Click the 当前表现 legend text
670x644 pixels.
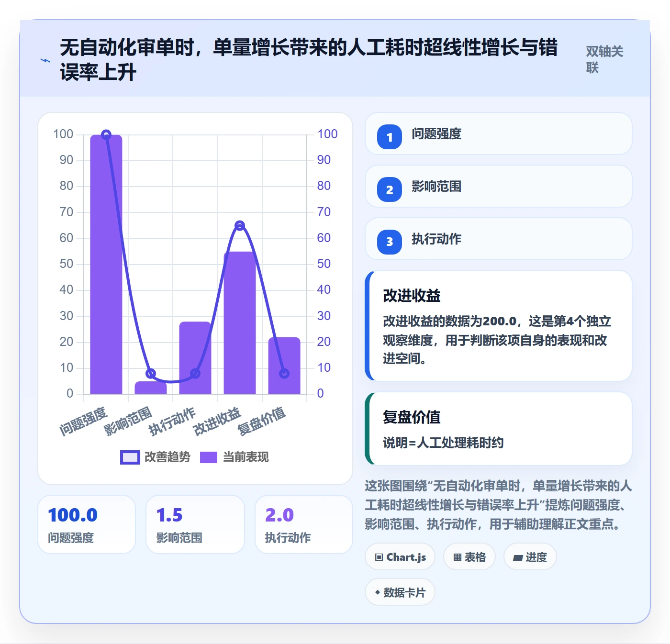(246, 457)
